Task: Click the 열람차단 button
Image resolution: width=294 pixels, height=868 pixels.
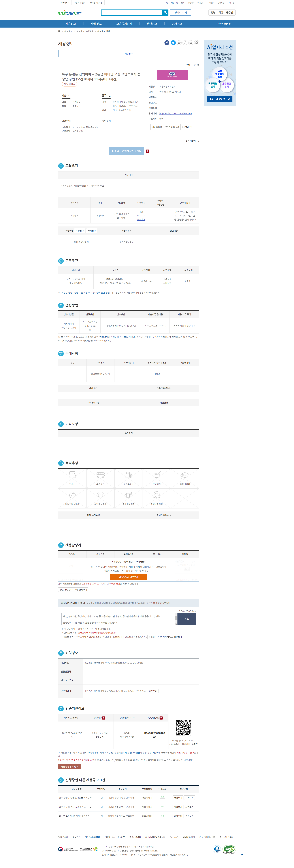Action: pos(187,127)
